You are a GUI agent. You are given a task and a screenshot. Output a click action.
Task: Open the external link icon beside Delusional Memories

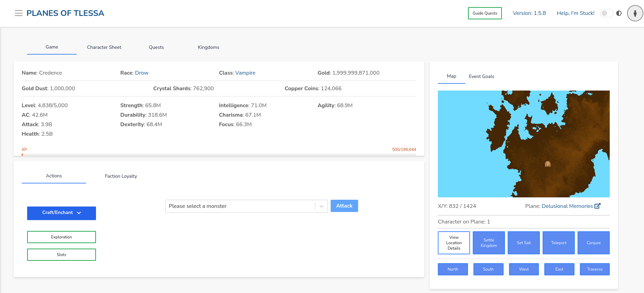(598, 206)
